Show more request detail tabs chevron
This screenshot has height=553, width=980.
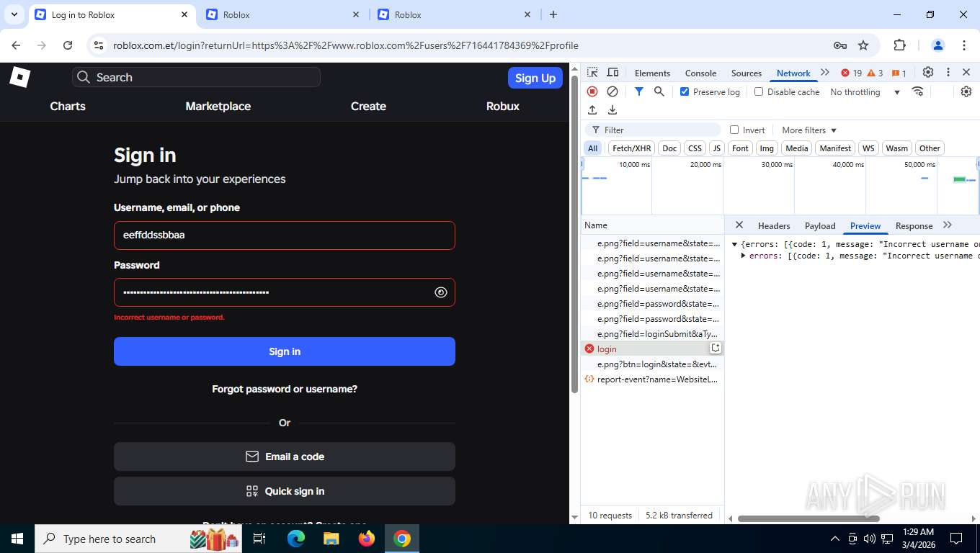(948, 225)
